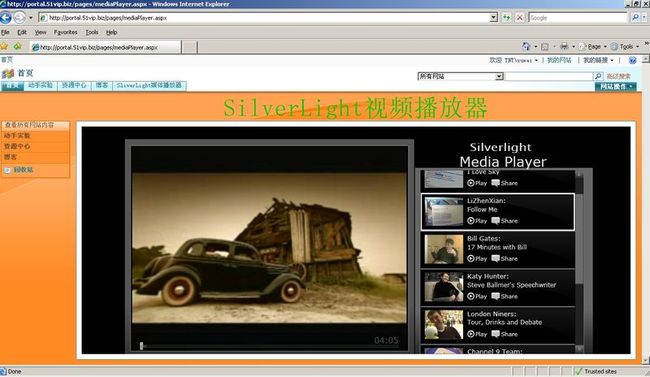Click the new empty tab button
This screenshot has height=377, width=650.
click(x=189, y=47)
